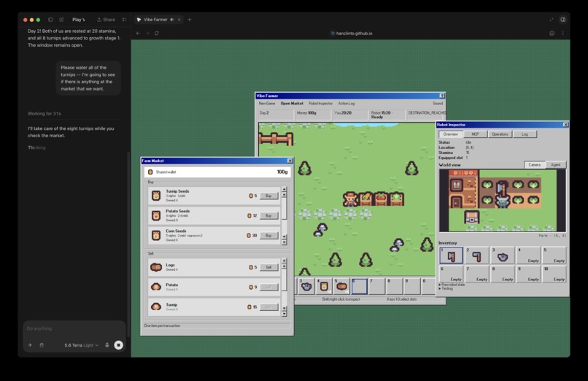Stop the running response with stop button
The width and height of the screenshot is (588, 381).
pyautogui.click(x=118, y=345)
